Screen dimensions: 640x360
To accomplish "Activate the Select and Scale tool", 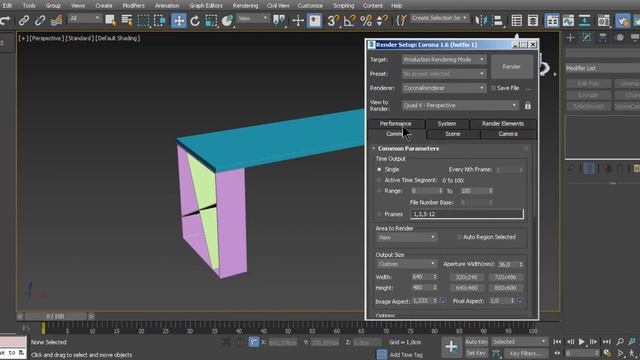I will [x=211, y=20].
